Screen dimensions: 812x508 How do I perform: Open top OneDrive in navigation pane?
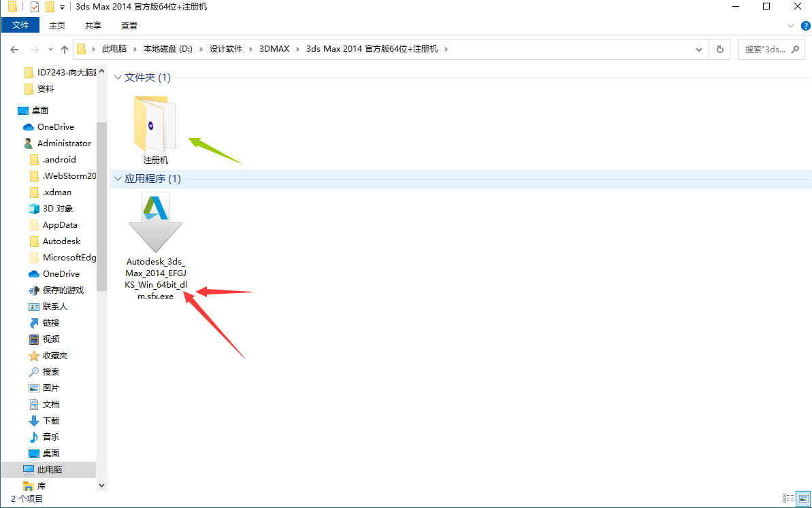coord(49,126)
